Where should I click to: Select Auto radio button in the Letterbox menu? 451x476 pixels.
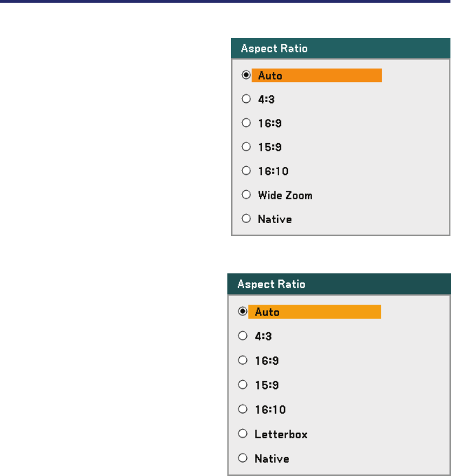tap(243, 311)
